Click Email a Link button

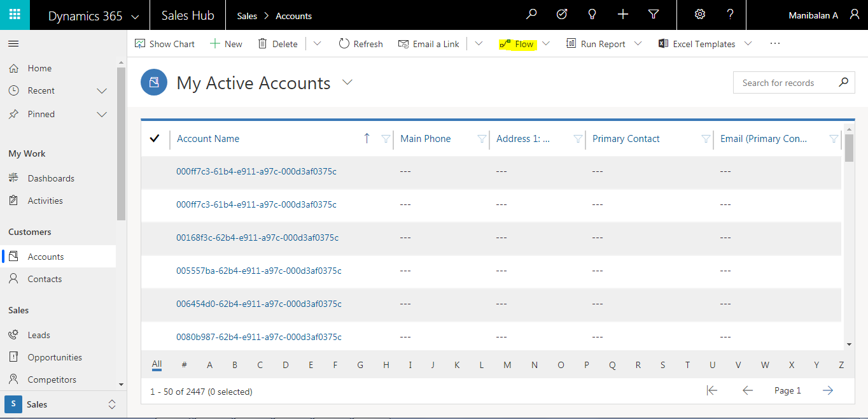428,44
